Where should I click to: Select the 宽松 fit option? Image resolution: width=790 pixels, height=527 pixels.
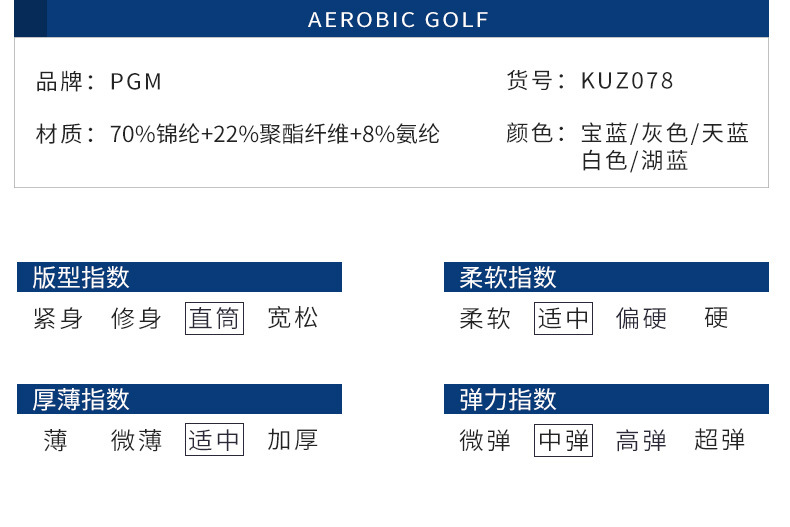coord(293,319)
